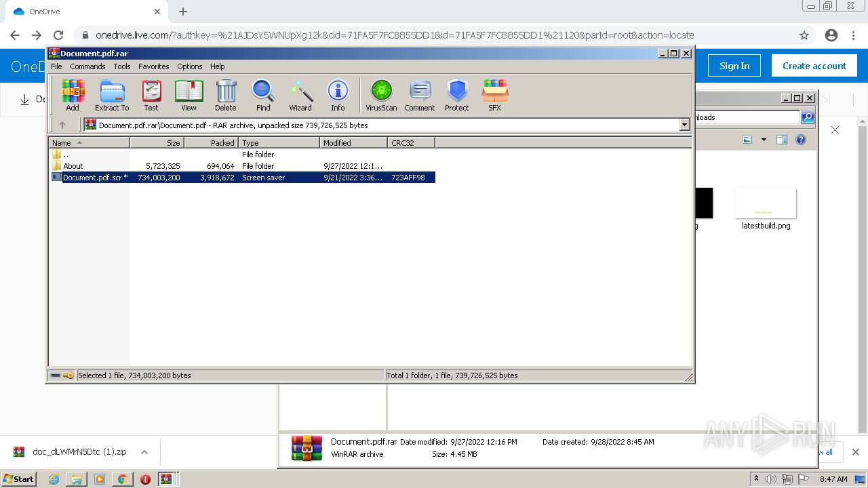
Task: Click the CRC32 value 723AFF98
Action: click(408, 178)
